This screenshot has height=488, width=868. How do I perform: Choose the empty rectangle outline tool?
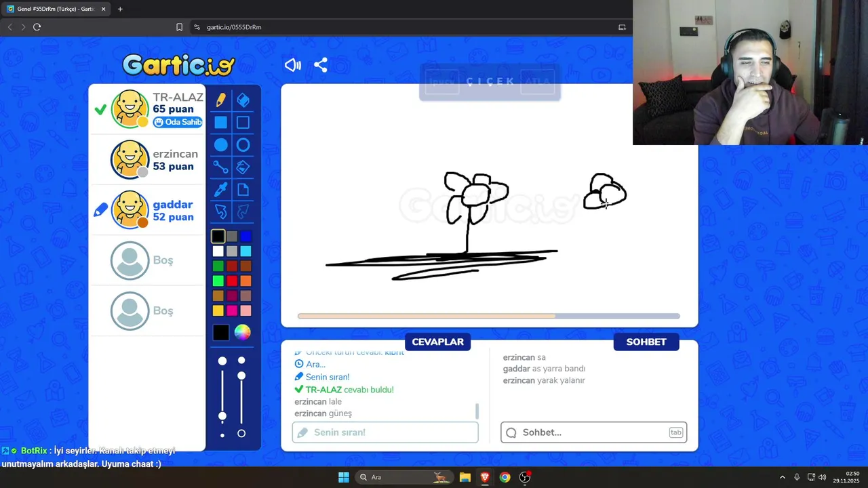coord(243,123)
